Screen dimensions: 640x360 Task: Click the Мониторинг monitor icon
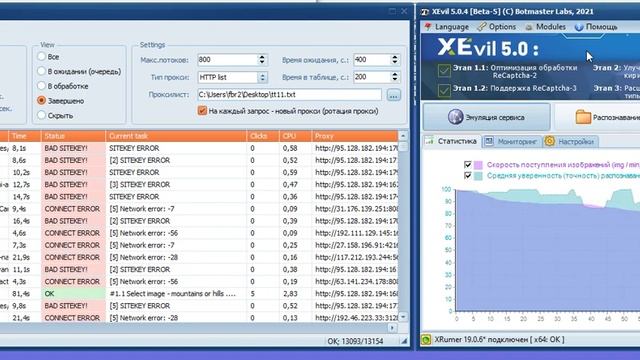pyautogui.click(x=489, y=141)
